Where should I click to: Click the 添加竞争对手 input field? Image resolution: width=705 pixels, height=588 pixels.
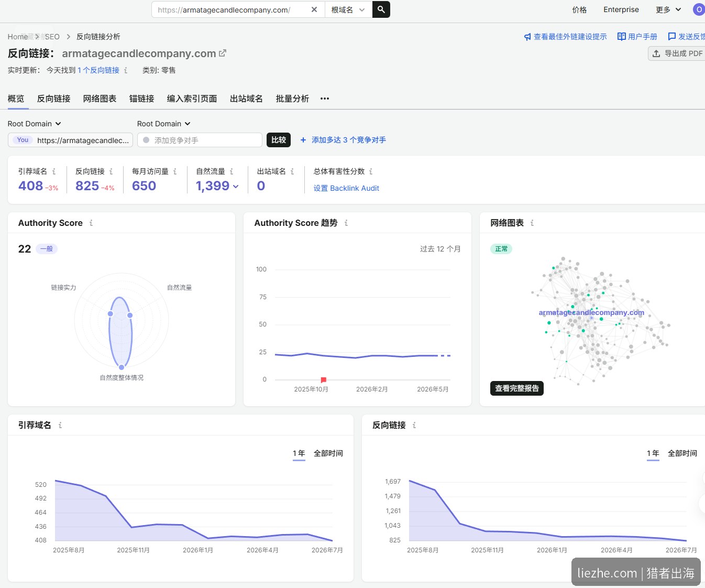pyautogui.click(x=200, y=140)
